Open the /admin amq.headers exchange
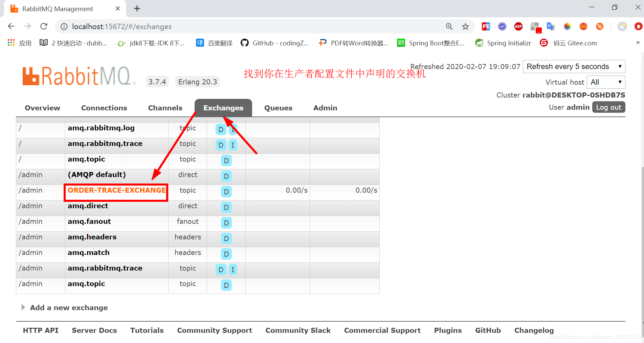The height and width of the screenshot is (343, 644). pos(92,237)
